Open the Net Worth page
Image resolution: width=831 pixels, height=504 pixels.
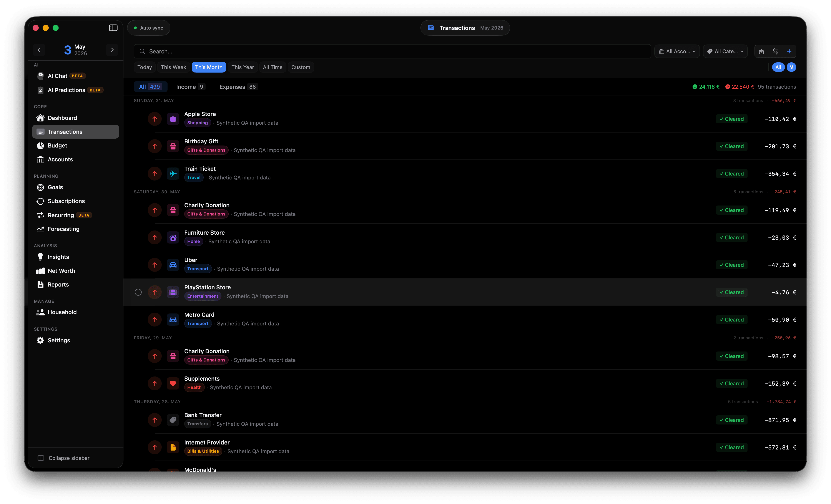76,271
